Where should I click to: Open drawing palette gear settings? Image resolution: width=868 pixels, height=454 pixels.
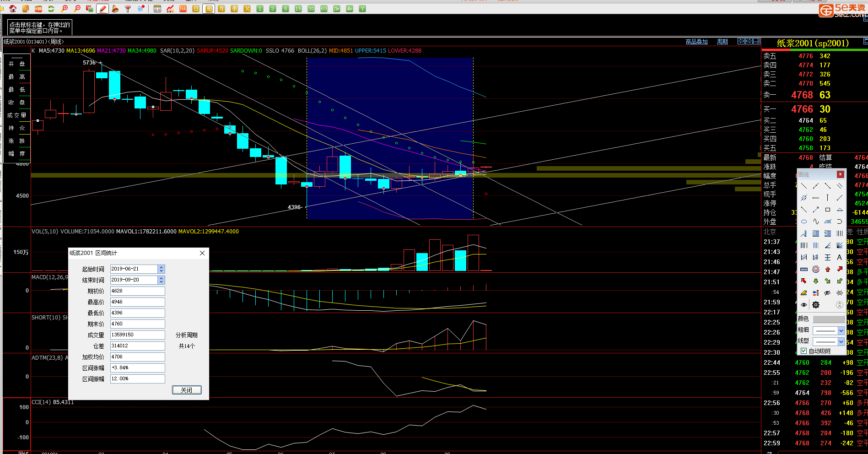[x=816, y=305]
